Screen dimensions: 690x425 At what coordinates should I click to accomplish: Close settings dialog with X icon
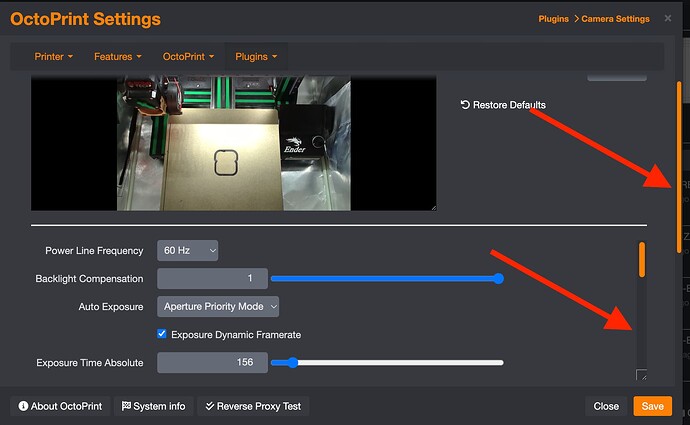coord(668,18)
